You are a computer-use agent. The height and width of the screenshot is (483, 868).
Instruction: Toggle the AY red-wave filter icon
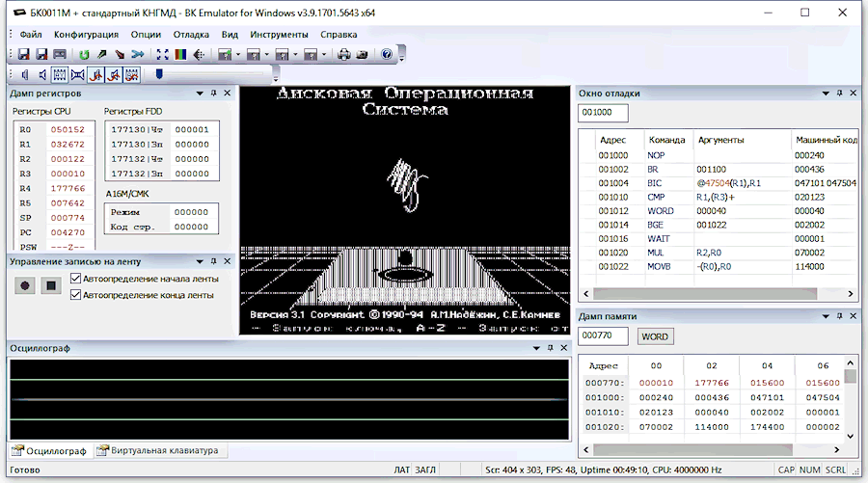coord(132,74)
